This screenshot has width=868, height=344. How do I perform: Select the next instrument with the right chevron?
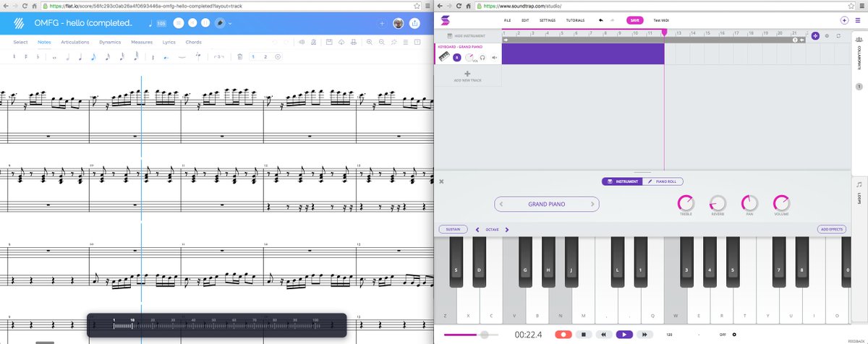click(593, 205)
